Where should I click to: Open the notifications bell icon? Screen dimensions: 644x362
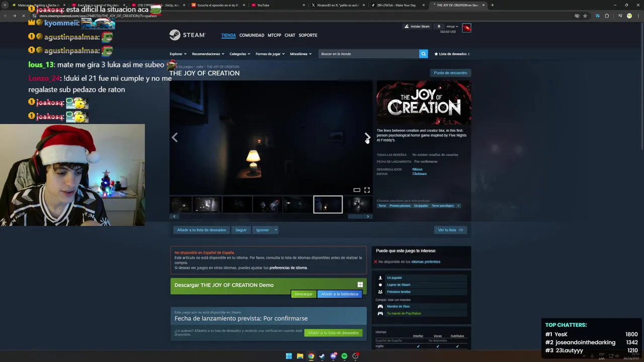tap(439, 26)
